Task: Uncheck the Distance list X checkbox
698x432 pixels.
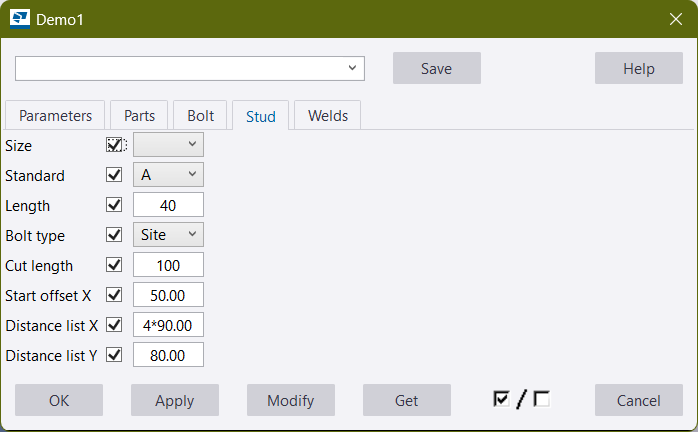Action: (x=114, y=325)
